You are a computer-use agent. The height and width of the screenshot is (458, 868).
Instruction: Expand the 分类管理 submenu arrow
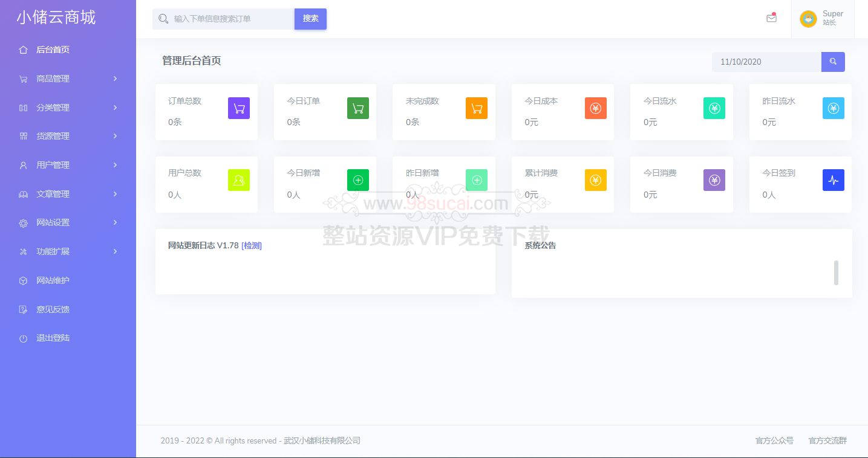coord(115,108)
